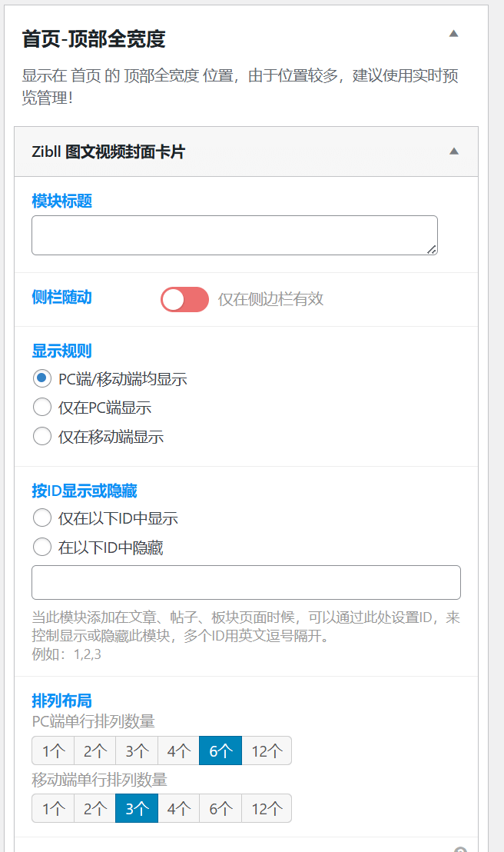The image size is (504, 852).
Task: Set PC row count to 4个
Action: 179,751
